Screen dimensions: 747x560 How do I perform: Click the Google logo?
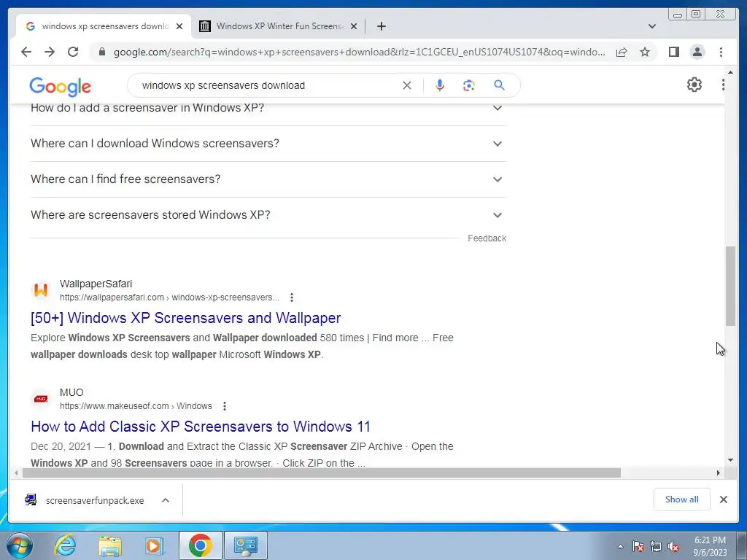click(60, 87)
